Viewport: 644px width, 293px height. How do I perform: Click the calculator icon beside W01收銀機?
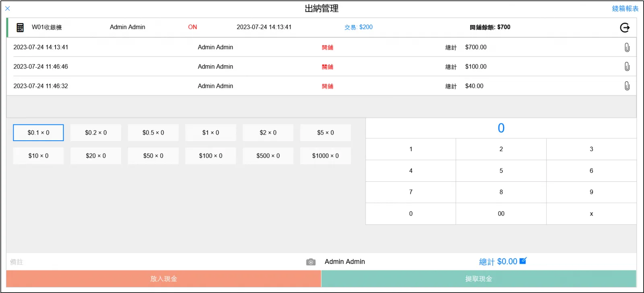click(x=20, y=27)
